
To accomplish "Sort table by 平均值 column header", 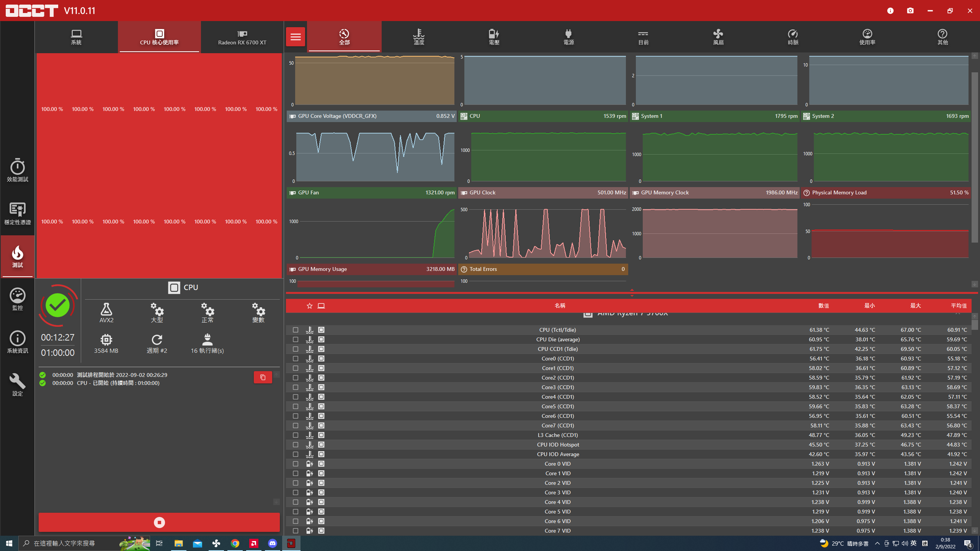I will pos(959,306).
